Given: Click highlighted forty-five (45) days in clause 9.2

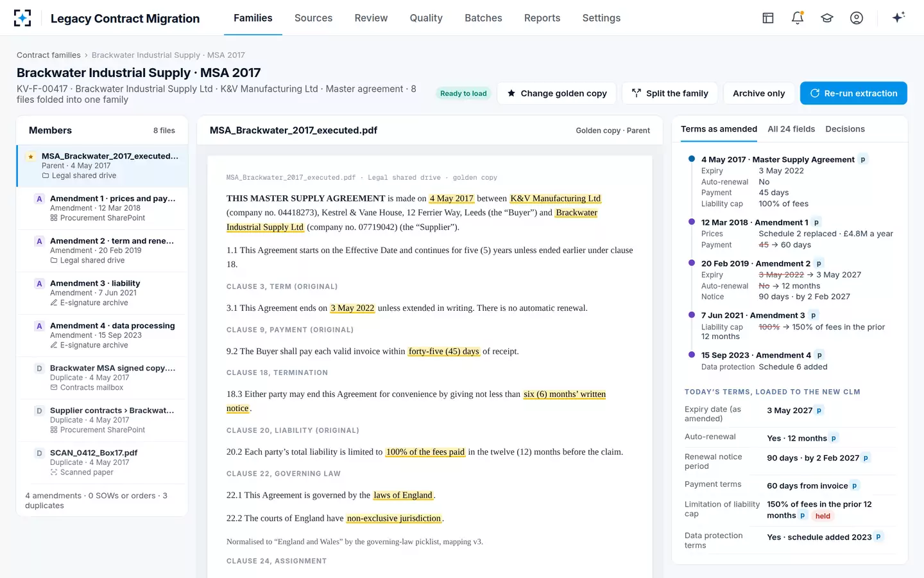Looking at the screenshot, I should pyautogui.click(x=444, y=351).
